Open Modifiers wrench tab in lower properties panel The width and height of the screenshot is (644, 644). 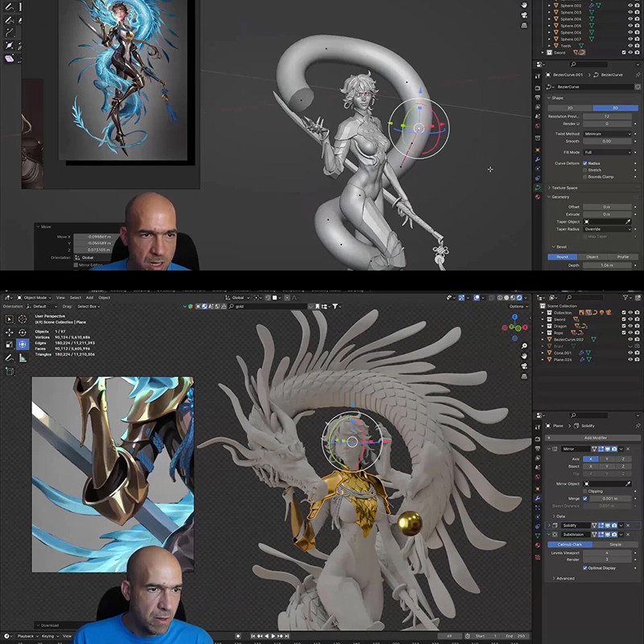538,498
